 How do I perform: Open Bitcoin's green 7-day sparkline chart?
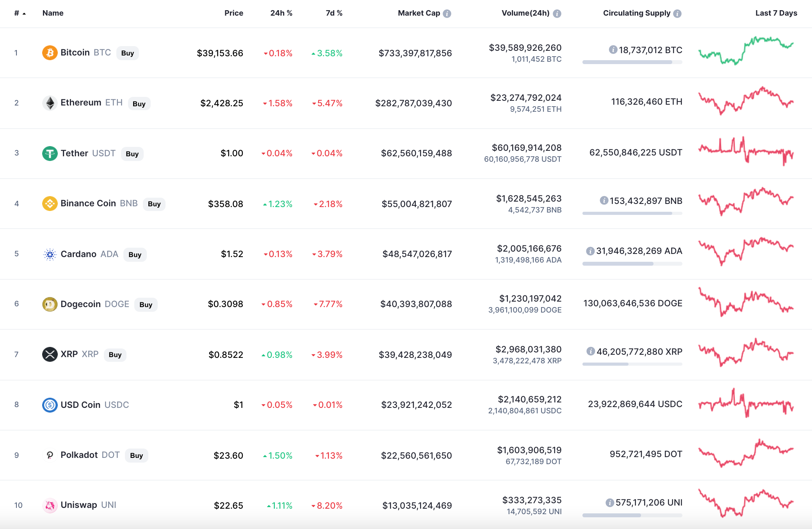click(x=746, y=50)
